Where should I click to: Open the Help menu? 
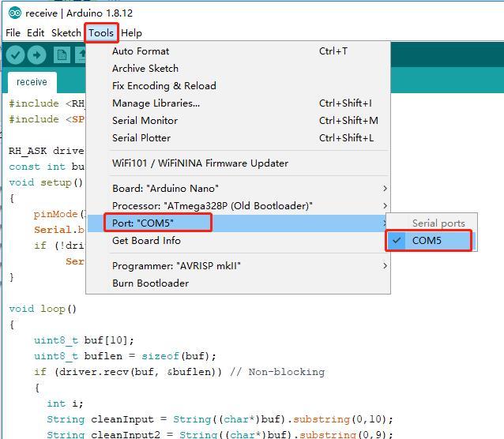point(131,33)
